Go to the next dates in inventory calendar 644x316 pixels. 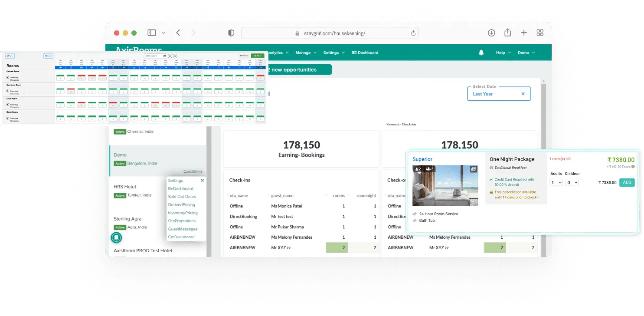pyautogui.click(x=175, y=56)
